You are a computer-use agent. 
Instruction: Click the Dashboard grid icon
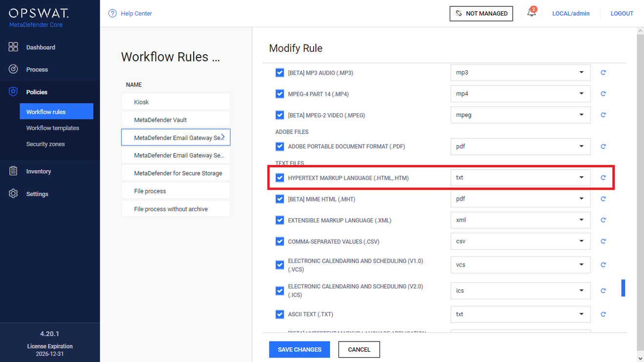point(13,47)
